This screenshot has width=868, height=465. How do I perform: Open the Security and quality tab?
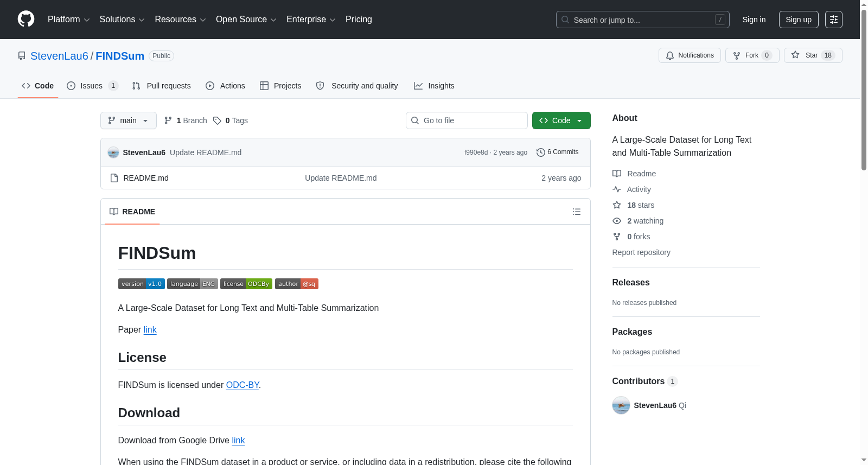pos(357,86)
